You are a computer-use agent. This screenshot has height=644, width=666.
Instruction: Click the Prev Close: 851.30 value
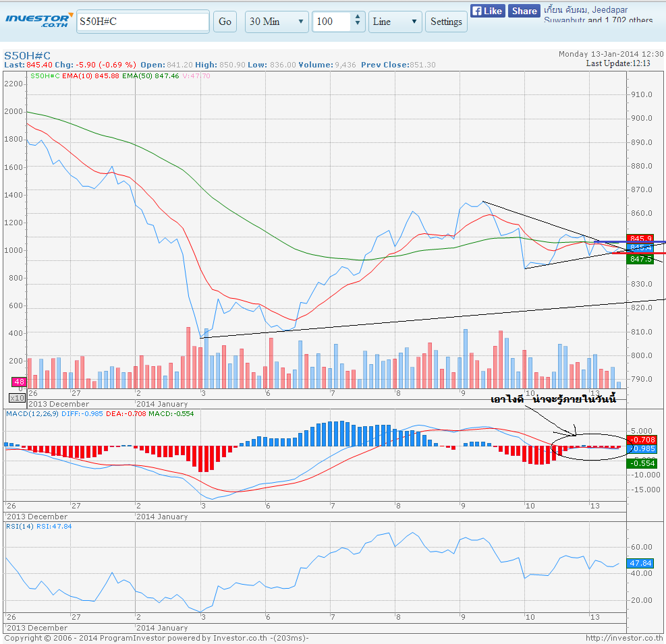click(x=398, y=65)
